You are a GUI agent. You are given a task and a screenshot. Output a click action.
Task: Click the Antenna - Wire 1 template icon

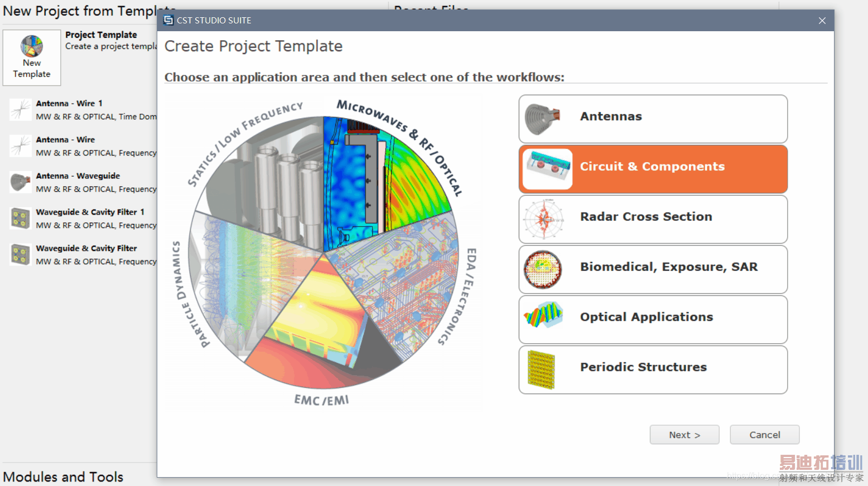pyautogui.click(x=21, y=110)
